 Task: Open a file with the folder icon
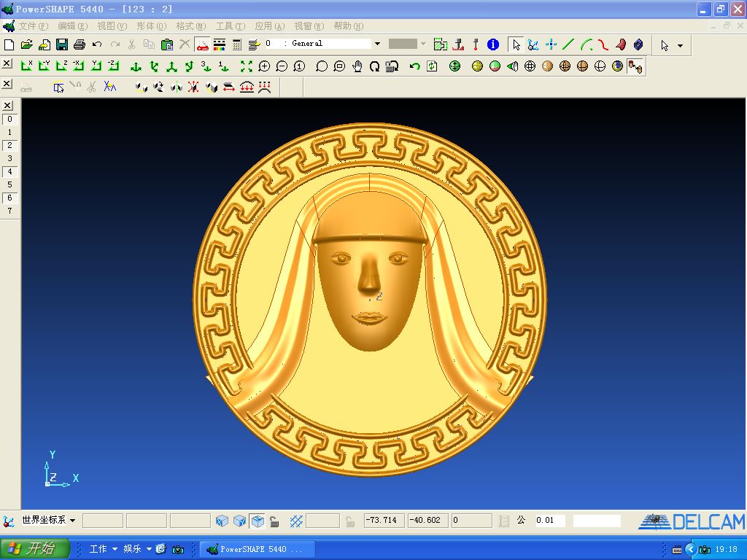pyautogui.click(x=27, y=44)
